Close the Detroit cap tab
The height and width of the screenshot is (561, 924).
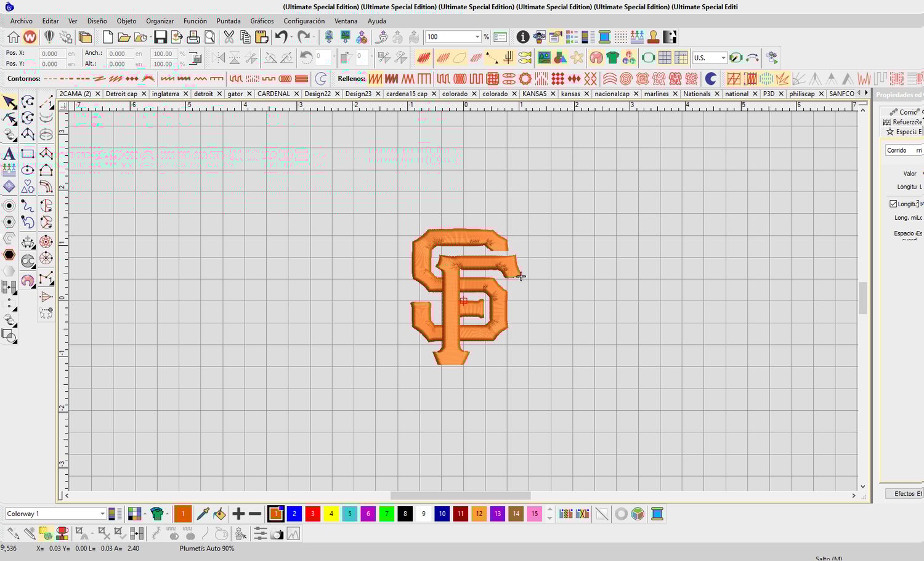144,94
